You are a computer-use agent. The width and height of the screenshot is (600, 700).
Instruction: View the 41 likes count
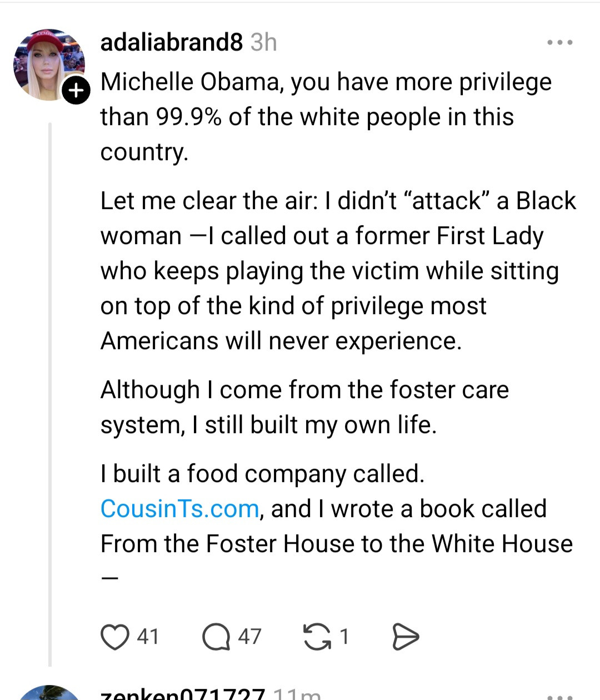coord(148,637)
